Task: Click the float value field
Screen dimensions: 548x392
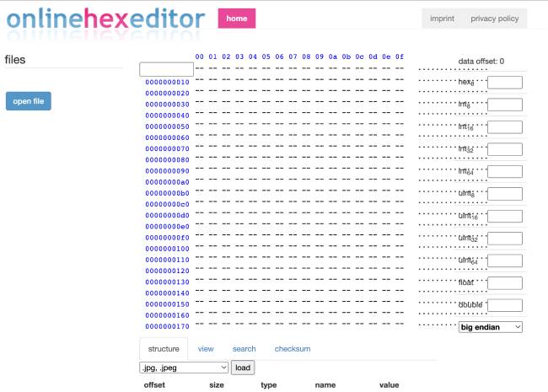Action: coord(505,283)
